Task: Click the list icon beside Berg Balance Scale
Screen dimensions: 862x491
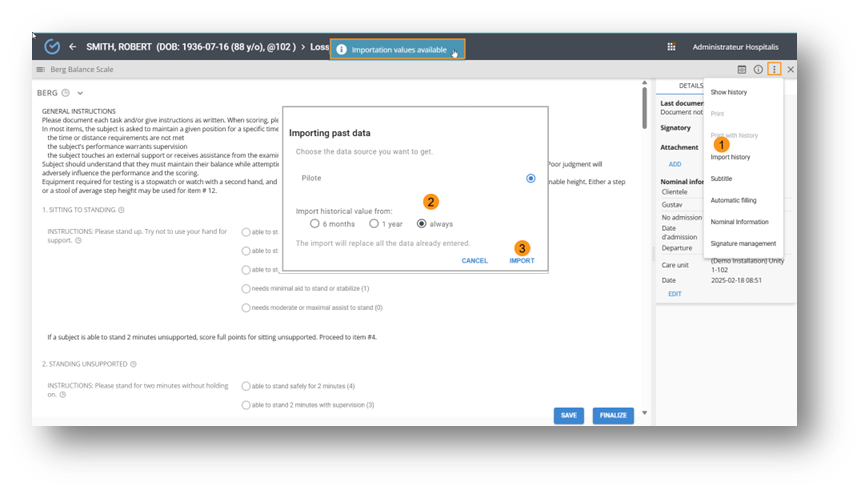Action: point(41,70)
